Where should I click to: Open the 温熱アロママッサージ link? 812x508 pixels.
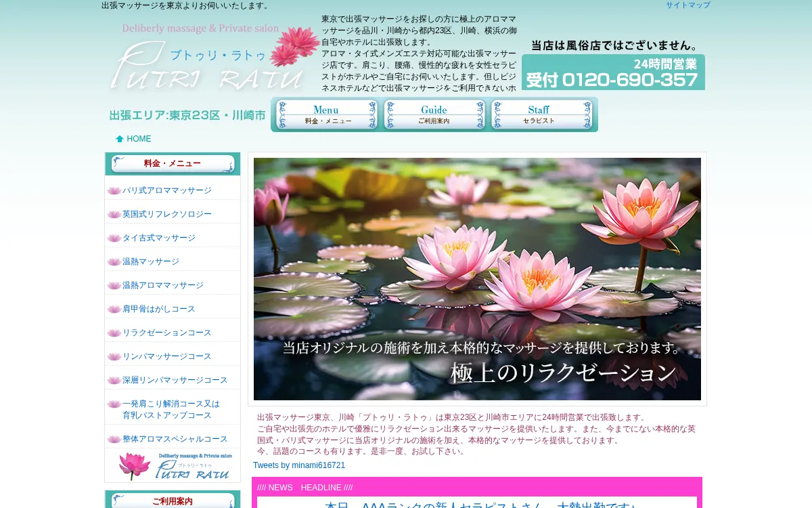tap(163, 285)
